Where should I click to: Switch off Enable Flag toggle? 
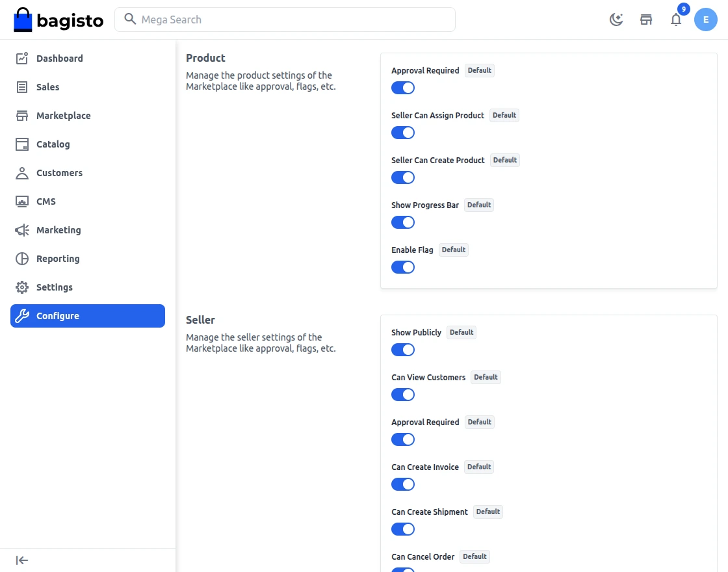pos(403,267)
